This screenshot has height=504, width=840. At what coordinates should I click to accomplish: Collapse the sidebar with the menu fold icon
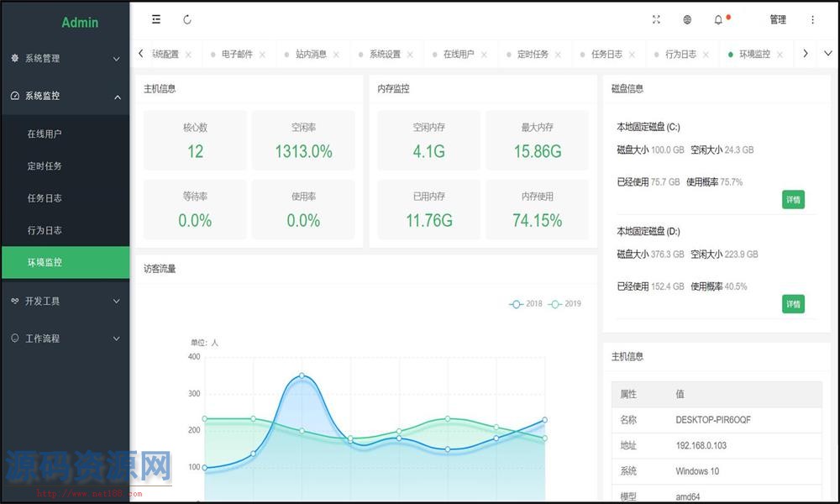pyautogui.click(x=156, y=20)
